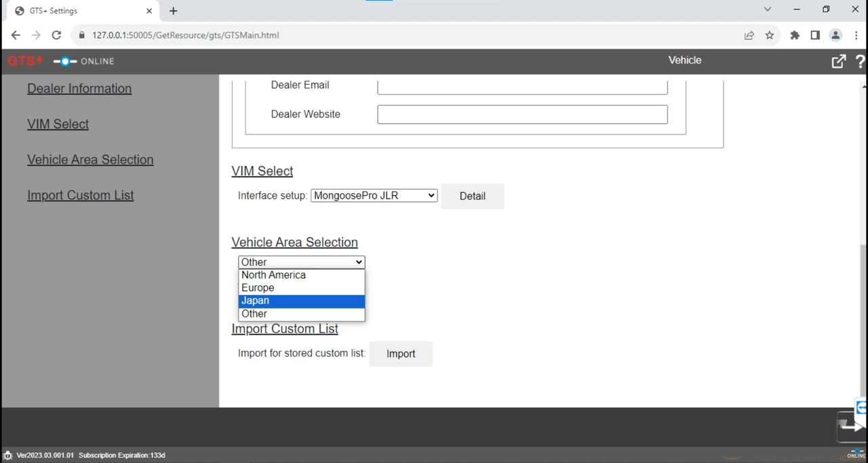Screen dimensions: 868x463
Task: Click the browser forward arrow
Action: click(x=36, y=35)
